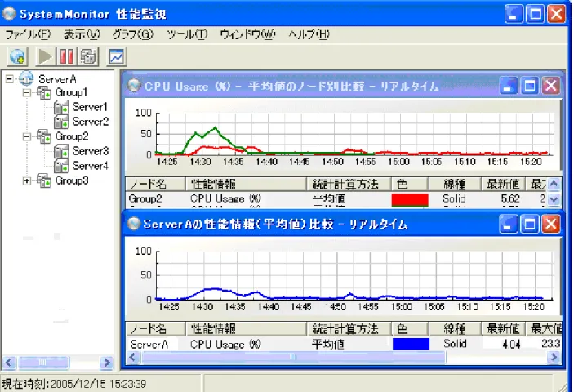
Task: Minimize the ServerA performance comparison window
Action: (509, 224)
